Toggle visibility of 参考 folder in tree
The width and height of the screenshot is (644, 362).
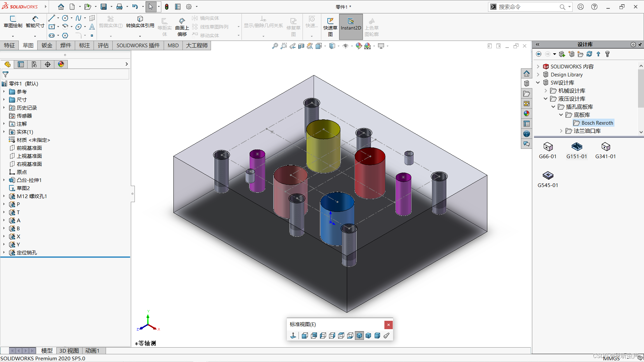[4, 92]
